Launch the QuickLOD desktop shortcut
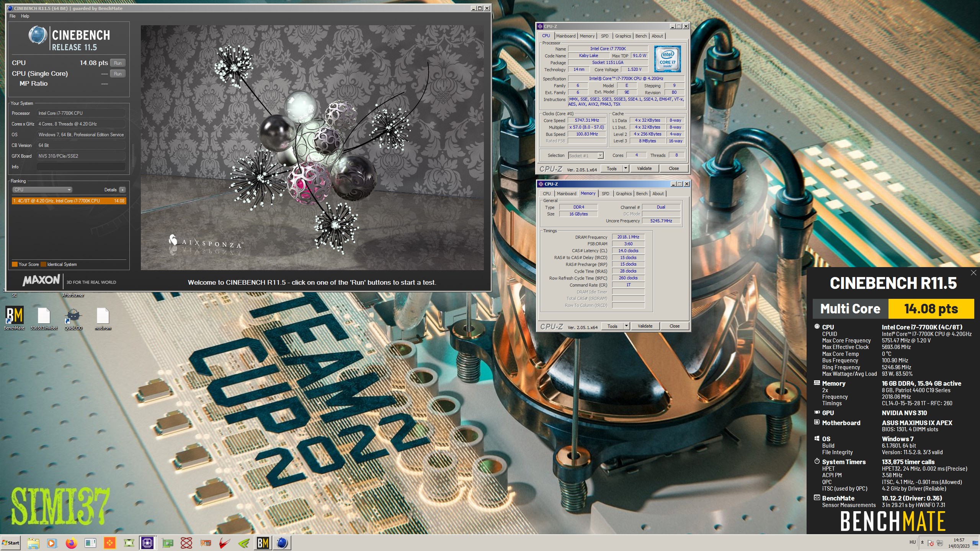 tap(73, 318)
